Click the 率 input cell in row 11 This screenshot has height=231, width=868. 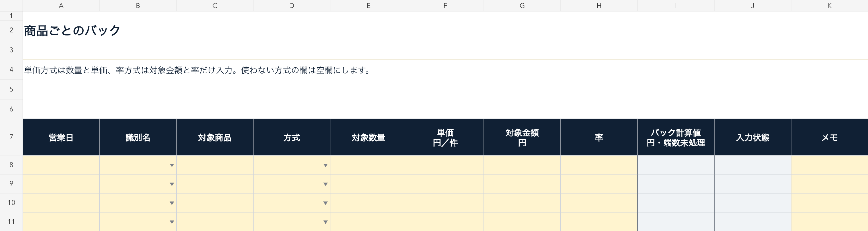click(x=599, y=222)
